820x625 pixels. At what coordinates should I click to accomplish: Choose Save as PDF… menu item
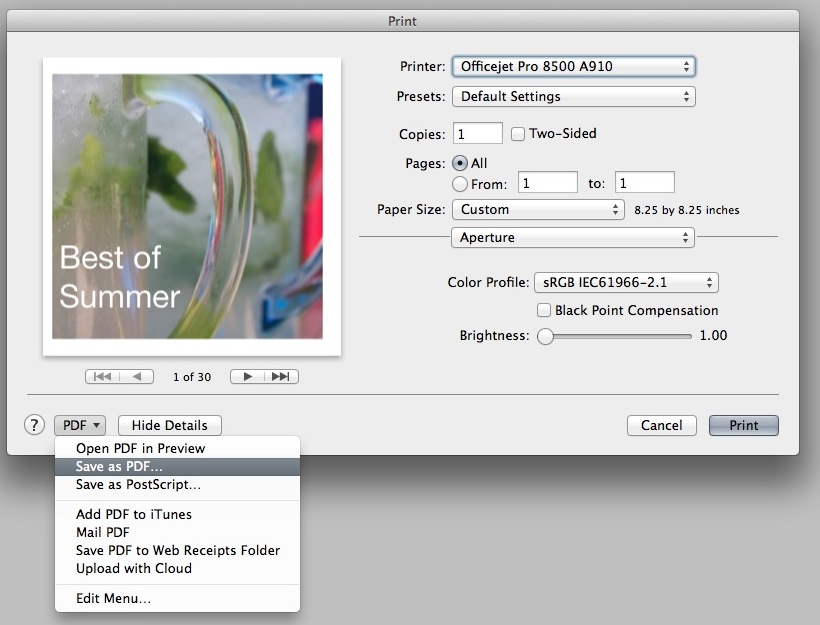pyautogui.click(x=120, y=467)
